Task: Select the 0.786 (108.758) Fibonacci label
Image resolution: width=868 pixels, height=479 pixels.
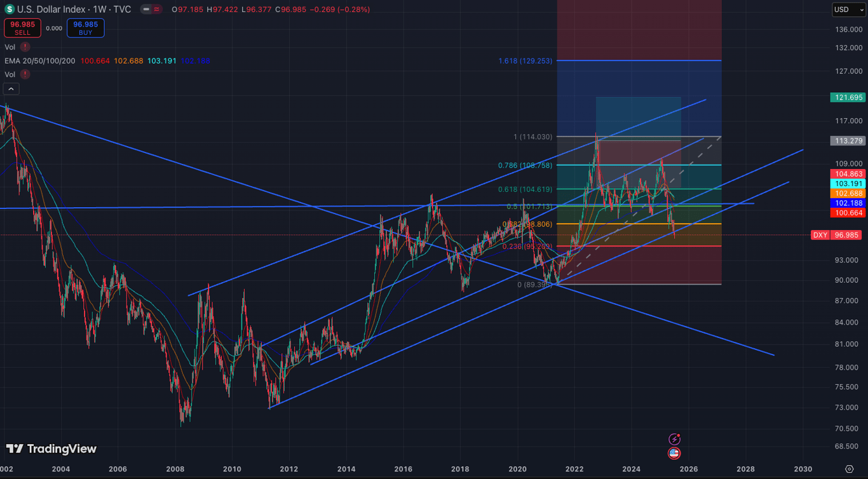Action: pyautogui.click(x=526, y=165)
